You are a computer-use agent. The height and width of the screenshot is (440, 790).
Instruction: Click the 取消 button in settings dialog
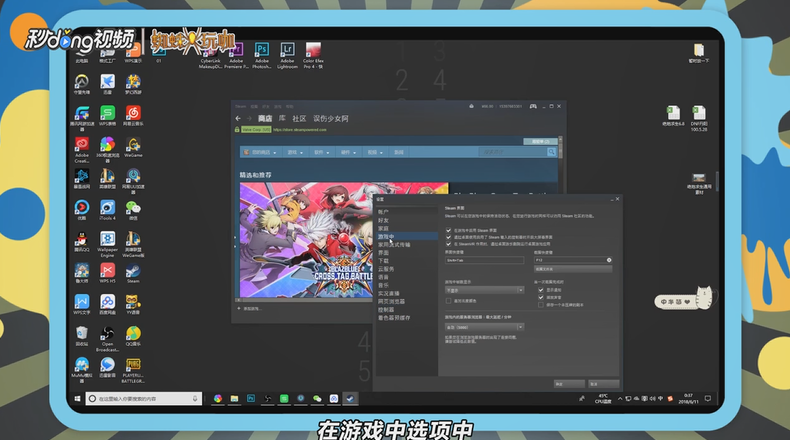(603, 384)
